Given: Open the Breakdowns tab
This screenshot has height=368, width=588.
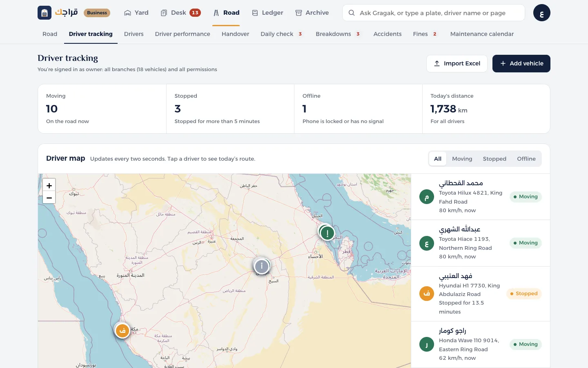Looking at the screenshot, I should point(338,34).
